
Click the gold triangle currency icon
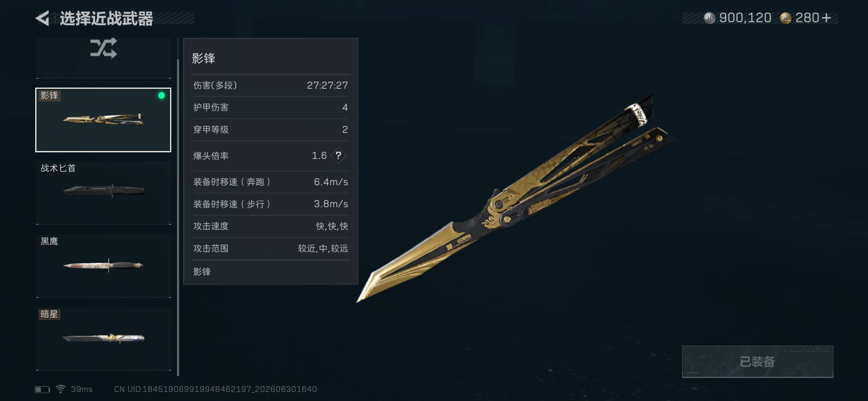pos(785,18)
